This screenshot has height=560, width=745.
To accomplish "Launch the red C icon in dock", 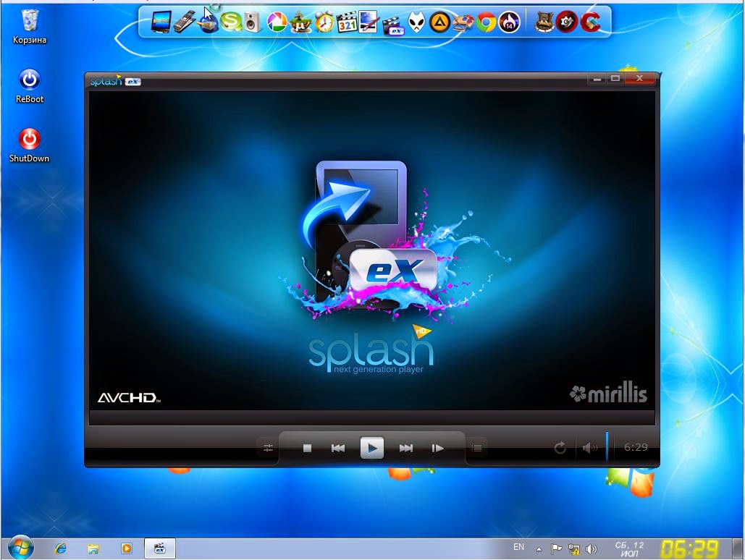I will (x=590, y=22).
